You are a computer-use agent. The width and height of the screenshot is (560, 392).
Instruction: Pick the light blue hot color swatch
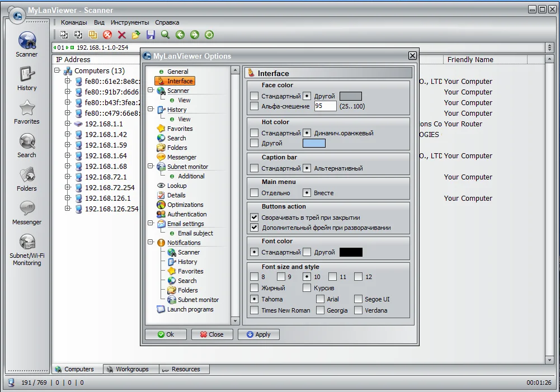pyautogui.click(x=314, y=143)
